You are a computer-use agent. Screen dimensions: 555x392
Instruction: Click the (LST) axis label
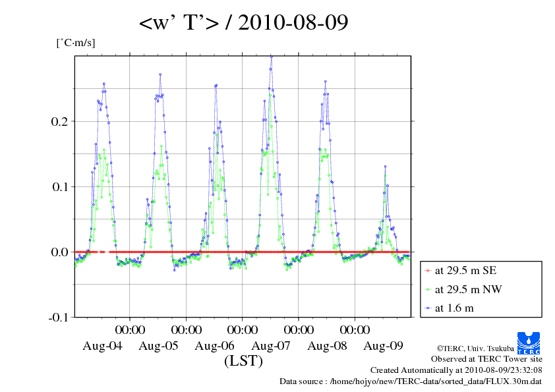pos(243,361)
